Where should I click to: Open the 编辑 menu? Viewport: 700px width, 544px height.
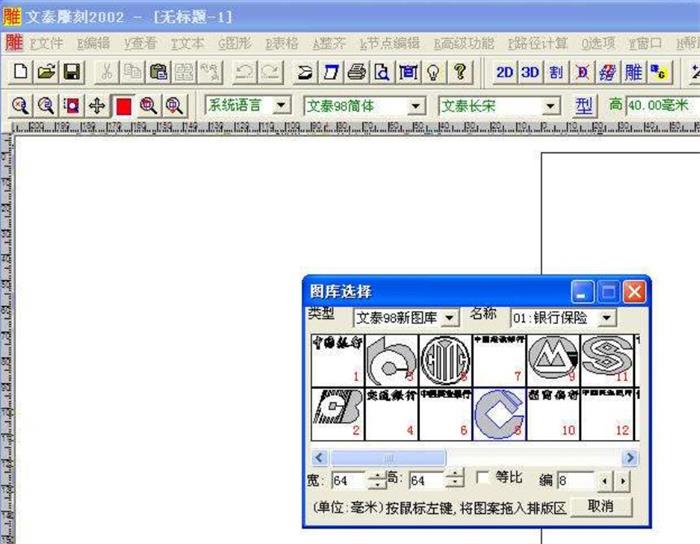(93, 43)
